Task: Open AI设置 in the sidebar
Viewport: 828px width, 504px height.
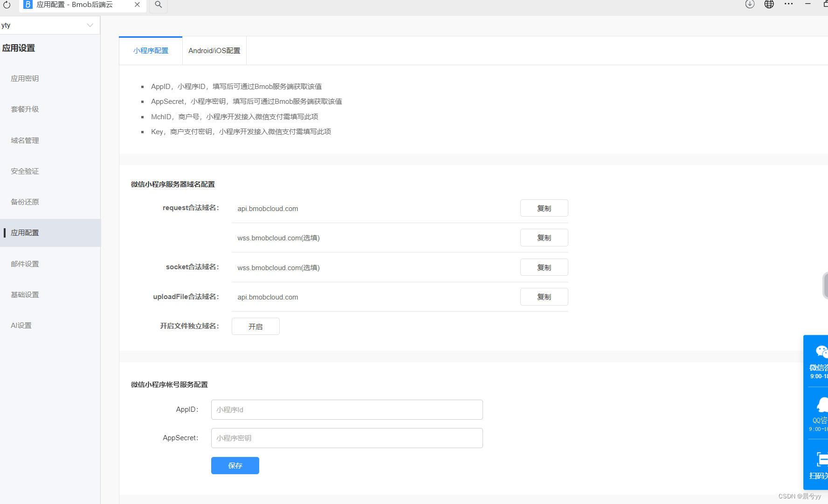Action: coord(21,326)
